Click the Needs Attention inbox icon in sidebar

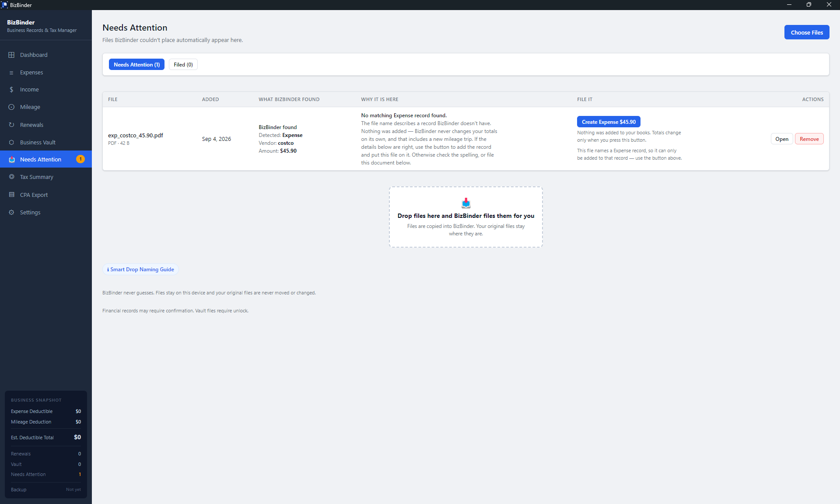coord(11,160)
